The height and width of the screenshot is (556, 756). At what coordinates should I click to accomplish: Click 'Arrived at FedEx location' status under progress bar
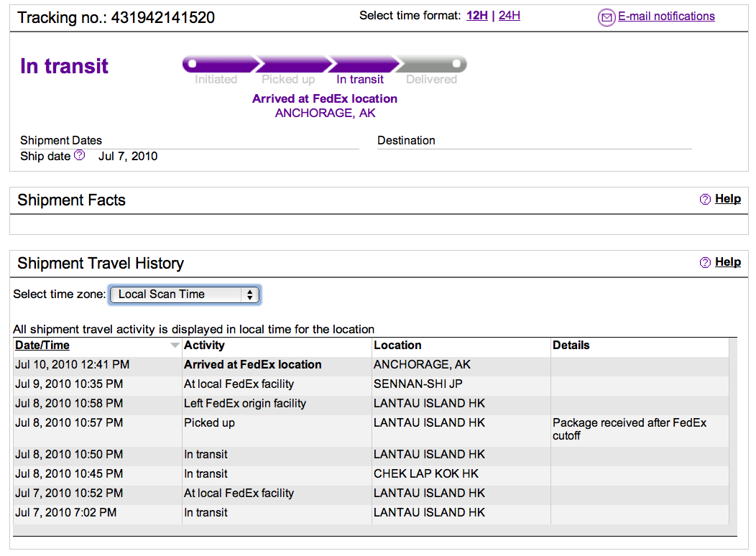click(325, 98)
